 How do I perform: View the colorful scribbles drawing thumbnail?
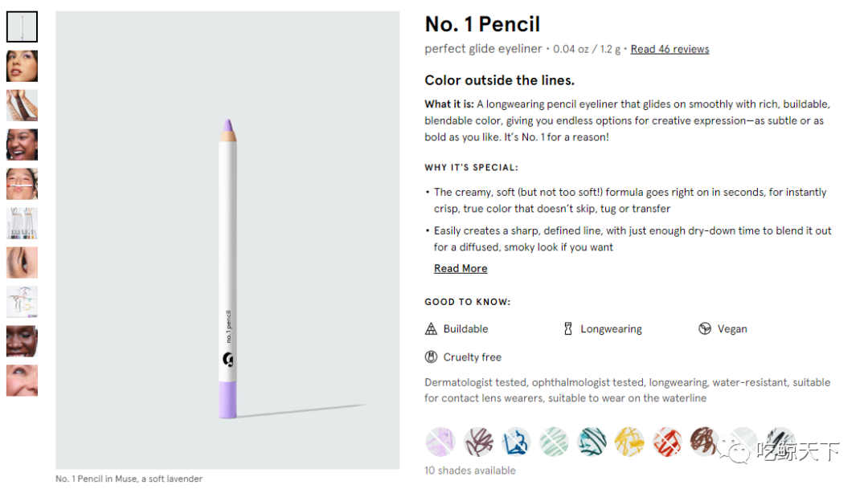(x=23, y=301)
